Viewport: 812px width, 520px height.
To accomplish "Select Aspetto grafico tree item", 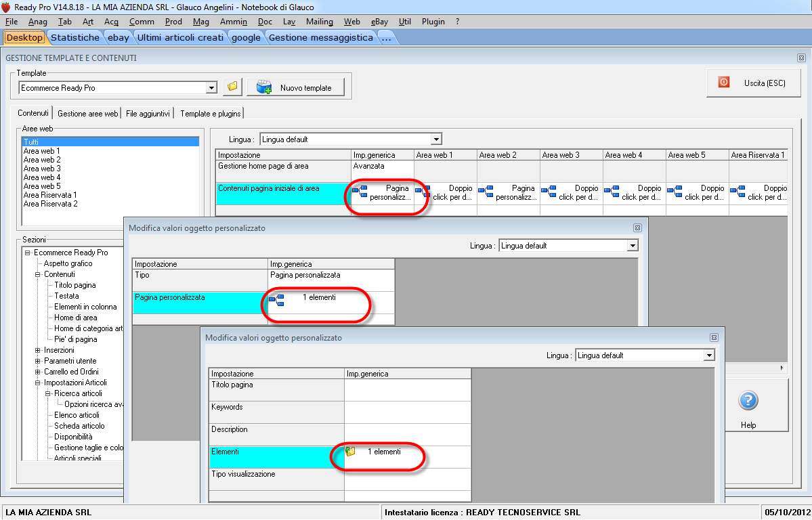I will pyautogui.click(x=68, y=263).
